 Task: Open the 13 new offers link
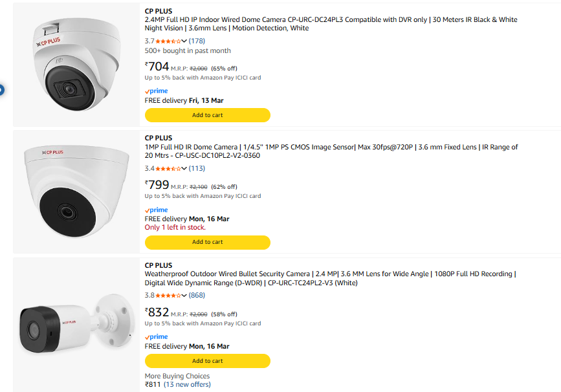(x=187, y=385)
